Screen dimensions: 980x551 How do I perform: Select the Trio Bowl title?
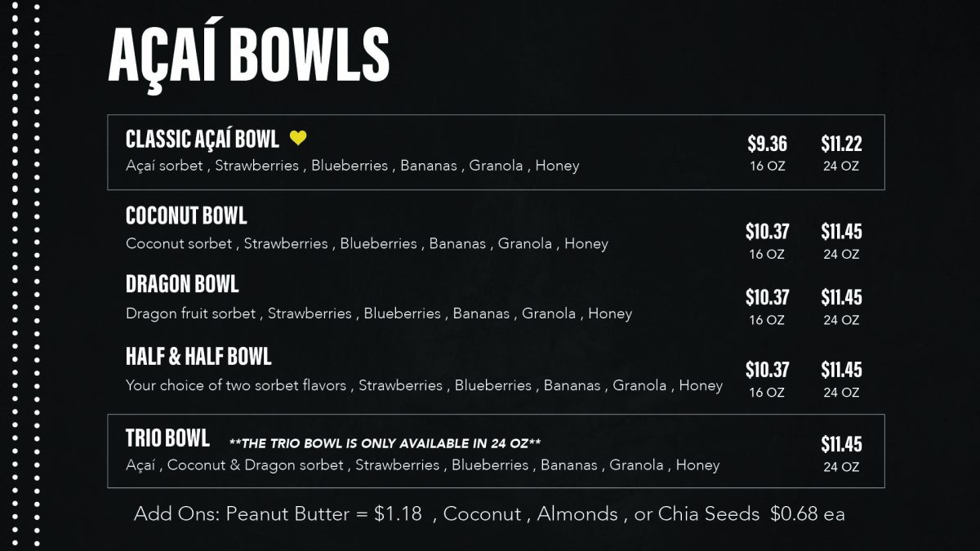point(167,438)
